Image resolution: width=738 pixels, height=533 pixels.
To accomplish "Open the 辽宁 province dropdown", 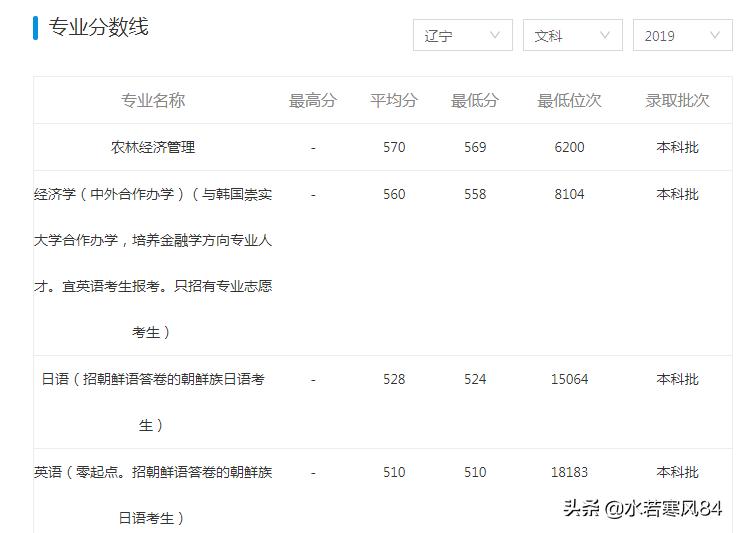I will click(x=463, y=35).
